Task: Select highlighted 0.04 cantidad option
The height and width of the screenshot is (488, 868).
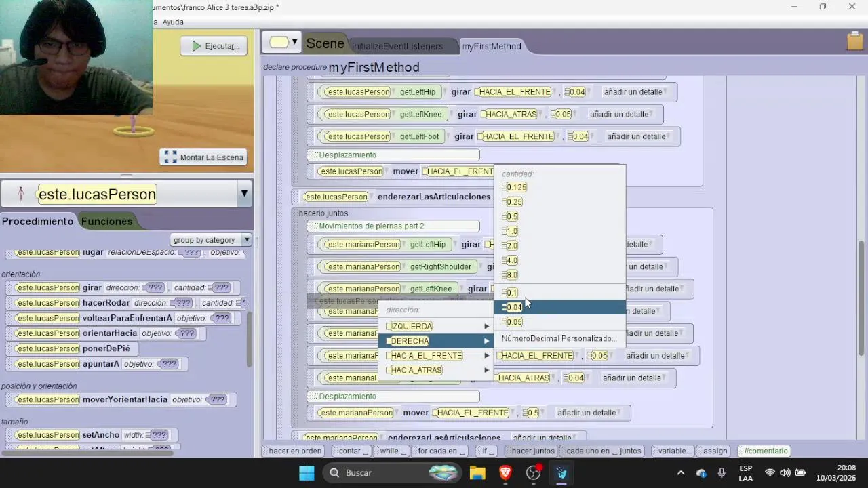Action: 559,307
